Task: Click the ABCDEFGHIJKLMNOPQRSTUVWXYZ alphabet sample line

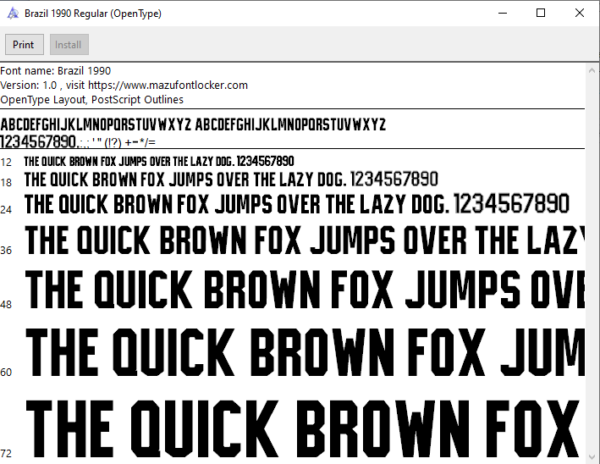Action: pyautogui.click(x=193, y=125)
